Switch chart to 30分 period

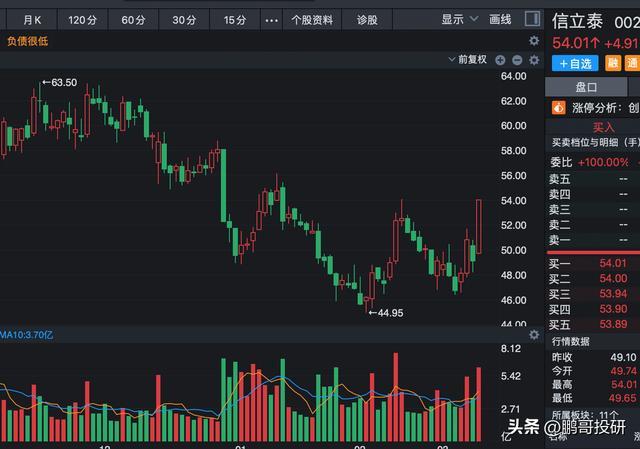tap(184, 20)
